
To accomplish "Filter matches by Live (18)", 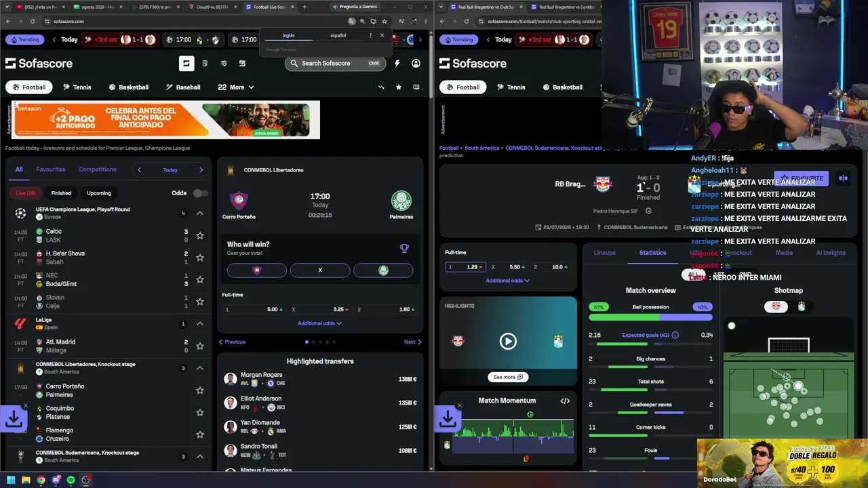I will [x=26, y=193].
